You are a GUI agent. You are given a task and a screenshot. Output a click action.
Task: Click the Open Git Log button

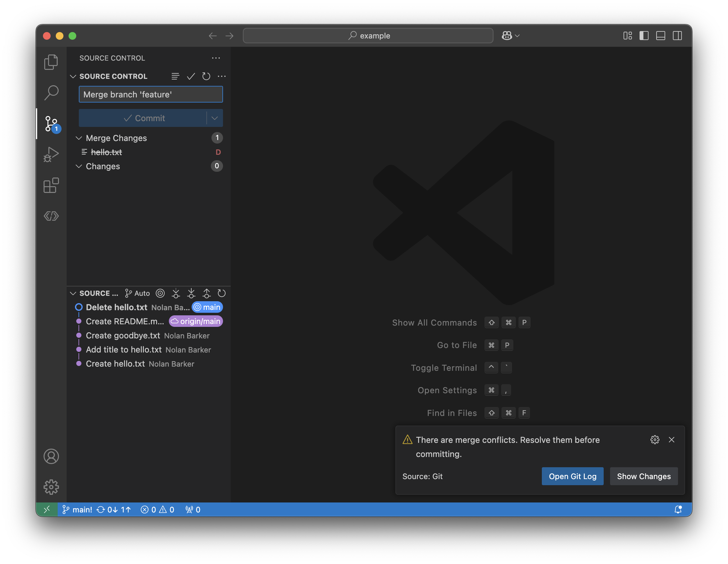(572, 476)
